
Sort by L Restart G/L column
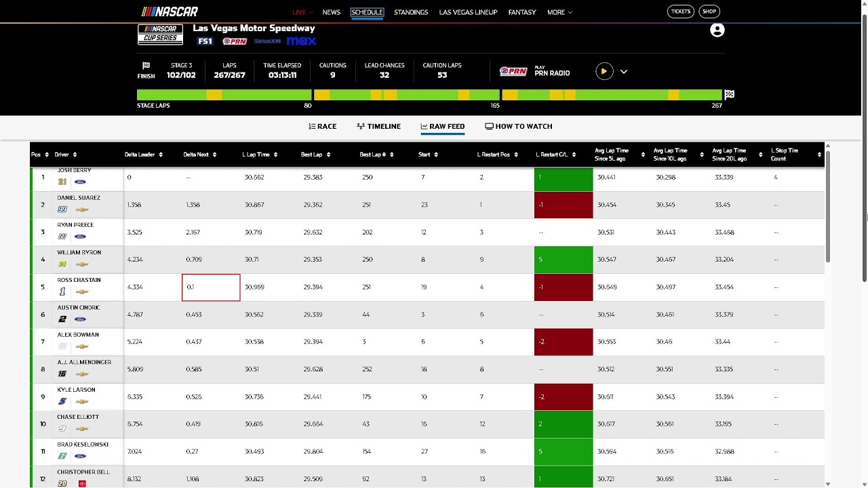(x=556, y=155)
